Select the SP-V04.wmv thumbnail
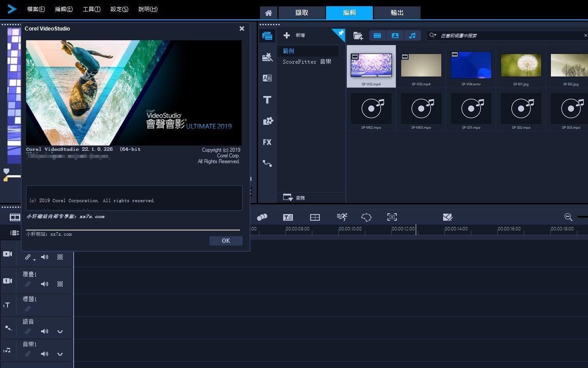This screenshot has width=588, height=368. coord(471,66)
